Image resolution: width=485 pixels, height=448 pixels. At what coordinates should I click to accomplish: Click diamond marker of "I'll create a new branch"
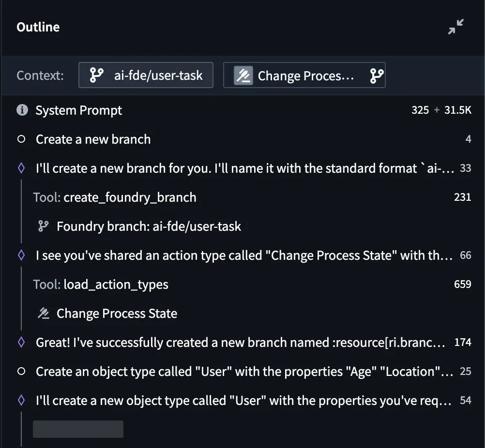point(21,168)
